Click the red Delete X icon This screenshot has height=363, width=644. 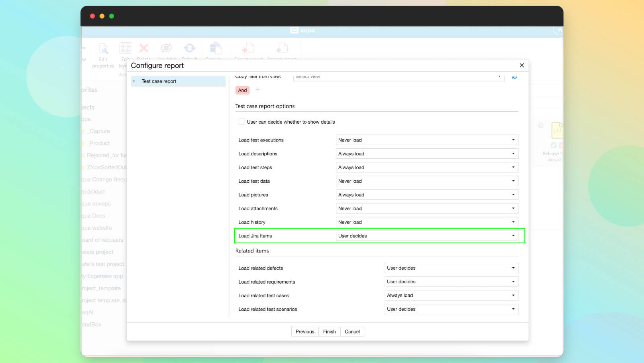point(144,48)
